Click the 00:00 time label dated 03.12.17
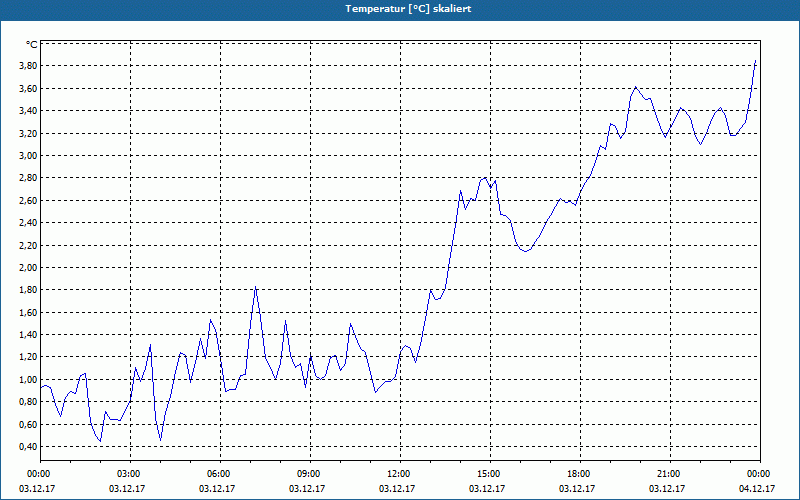This screenshot has width=800, height=500. 40,474
